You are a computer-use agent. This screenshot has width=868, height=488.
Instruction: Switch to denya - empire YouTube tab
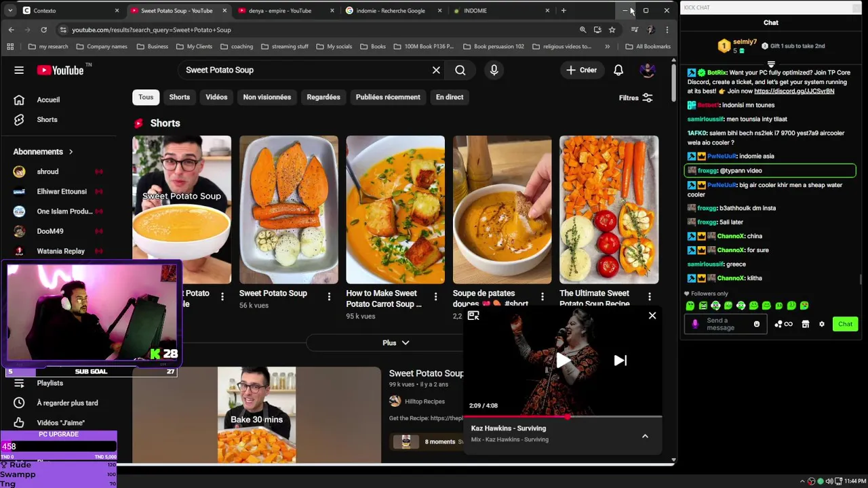click(286, 11)
